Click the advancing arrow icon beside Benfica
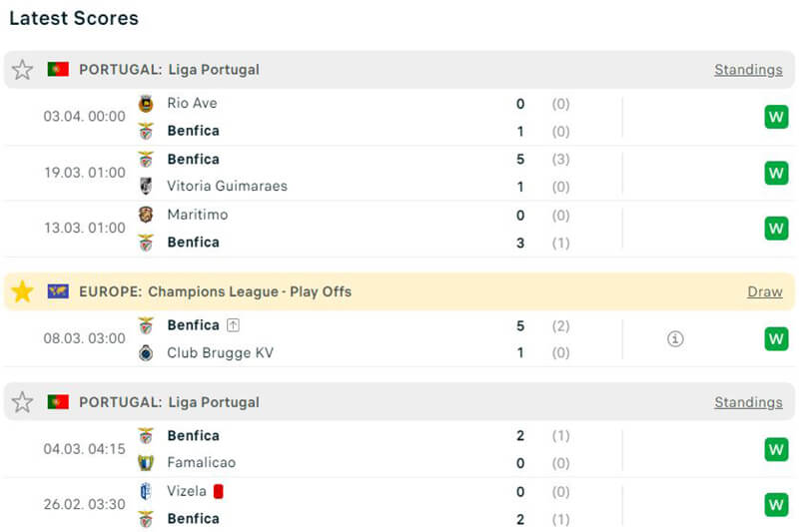799x532 pixels. (233, 325)
